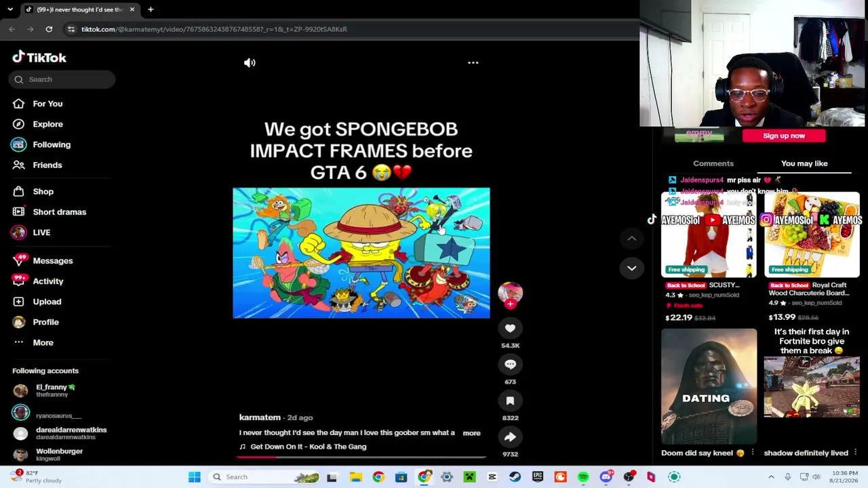
Task: Open the Fortnite first day video thumbnail
Action: tap(812, 386)
